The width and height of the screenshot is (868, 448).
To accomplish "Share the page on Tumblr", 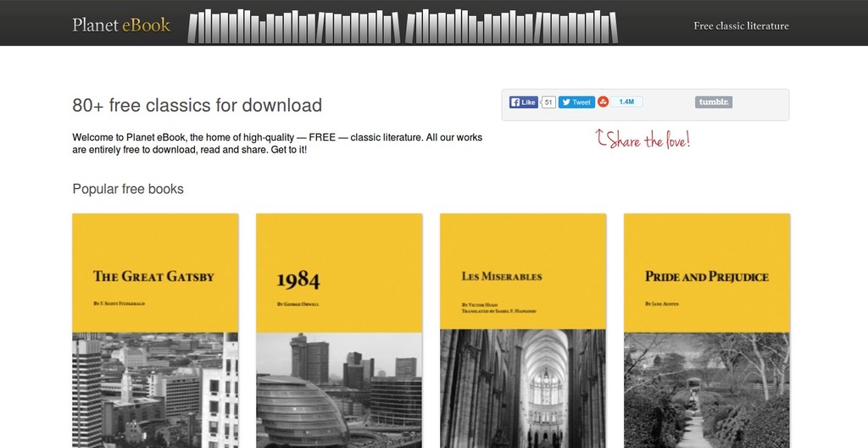I will [714, 102].
